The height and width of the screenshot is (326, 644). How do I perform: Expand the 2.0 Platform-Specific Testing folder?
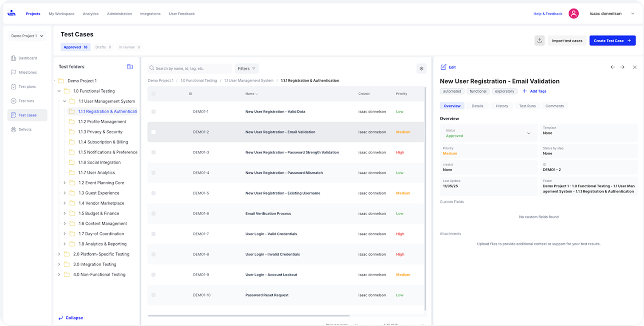(59, 254)
